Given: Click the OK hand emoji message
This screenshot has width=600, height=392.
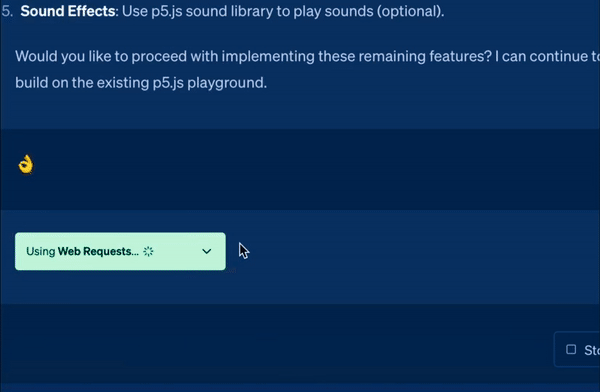Looking at the screenshot, I should click(x=26, y=165).
